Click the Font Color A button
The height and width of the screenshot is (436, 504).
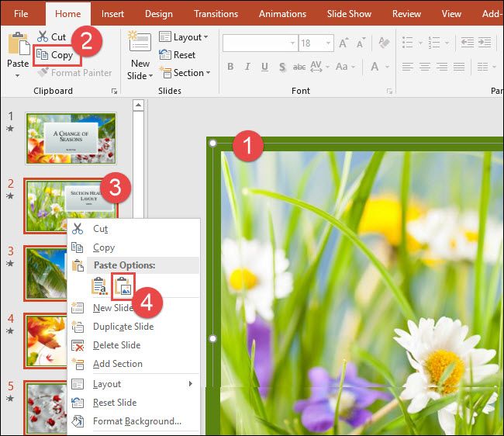[x=375, y=67]
